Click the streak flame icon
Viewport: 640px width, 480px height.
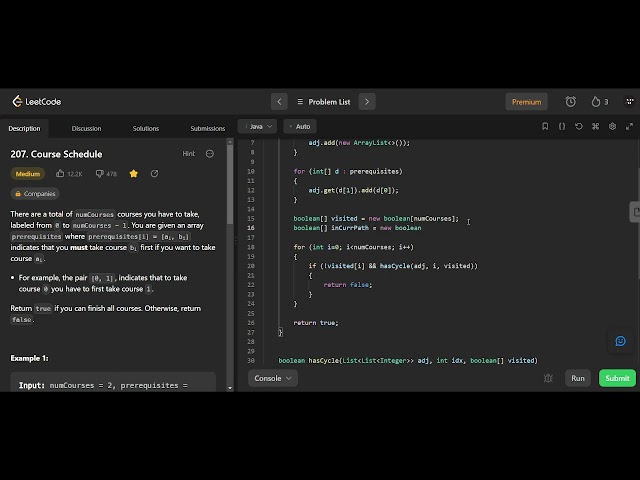point(596,102)
